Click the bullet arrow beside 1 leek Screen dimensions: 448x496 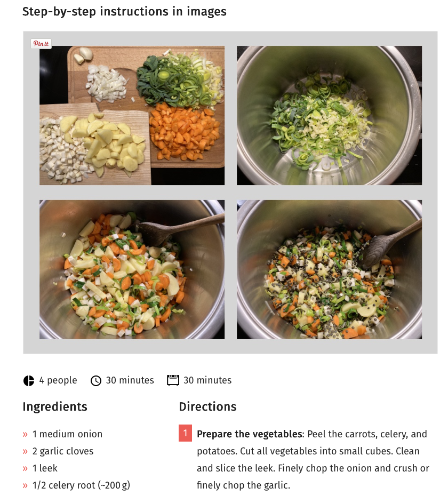click(25, 468)
